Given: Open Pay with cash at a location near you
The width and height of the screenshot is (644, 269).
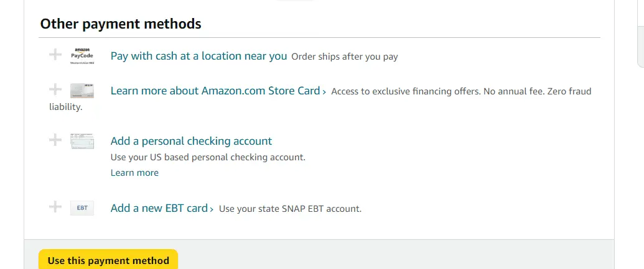Looking at the screenshot, I should pos(198,56).
